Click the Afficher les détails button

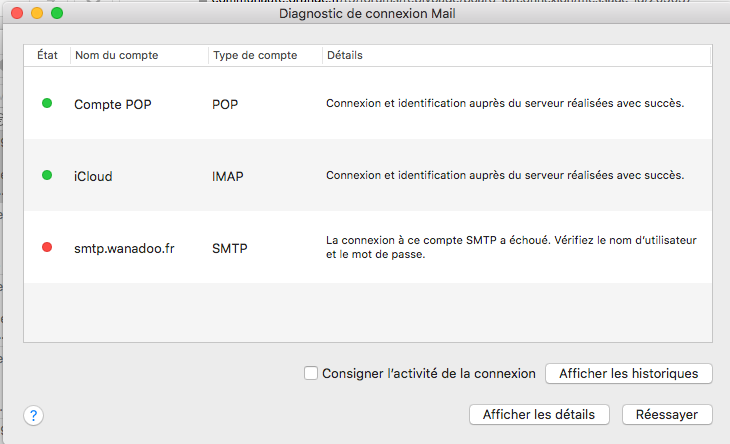[x=539, y=414]
